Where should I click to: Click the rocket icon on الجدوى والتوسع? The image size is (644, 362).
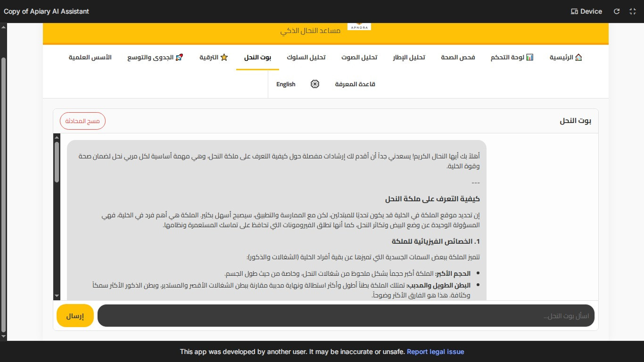pyautogui.click(x=179, y=57)
